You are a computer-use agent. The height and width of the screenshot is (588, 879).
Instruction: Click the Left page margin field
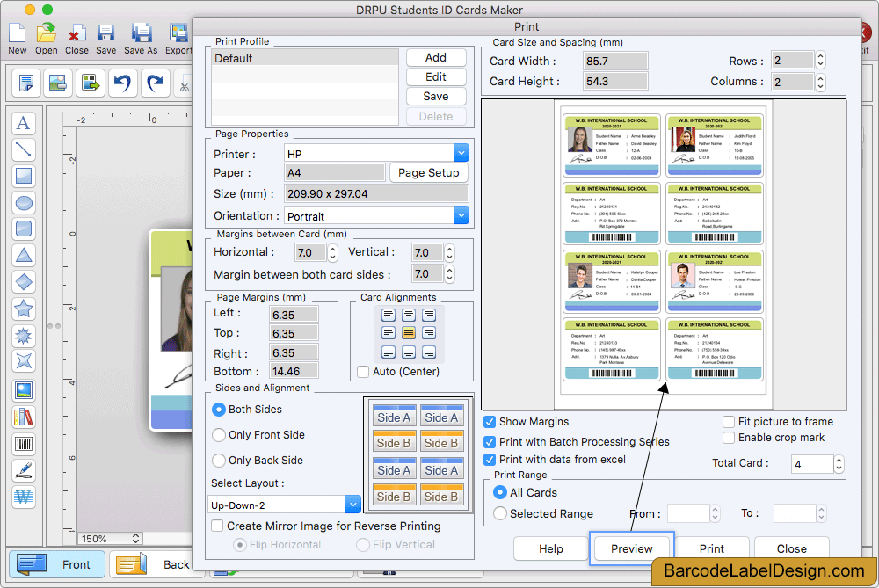click(x=294, y=315)
